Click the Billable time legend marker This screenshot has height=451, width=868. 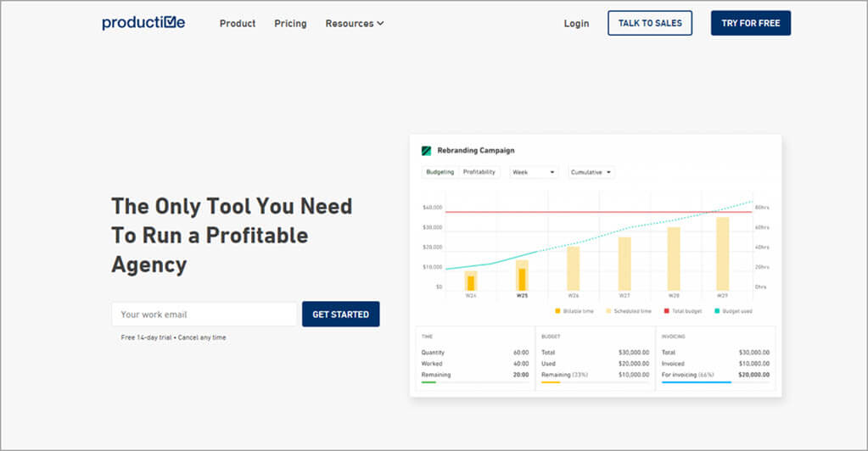point(557,311)
